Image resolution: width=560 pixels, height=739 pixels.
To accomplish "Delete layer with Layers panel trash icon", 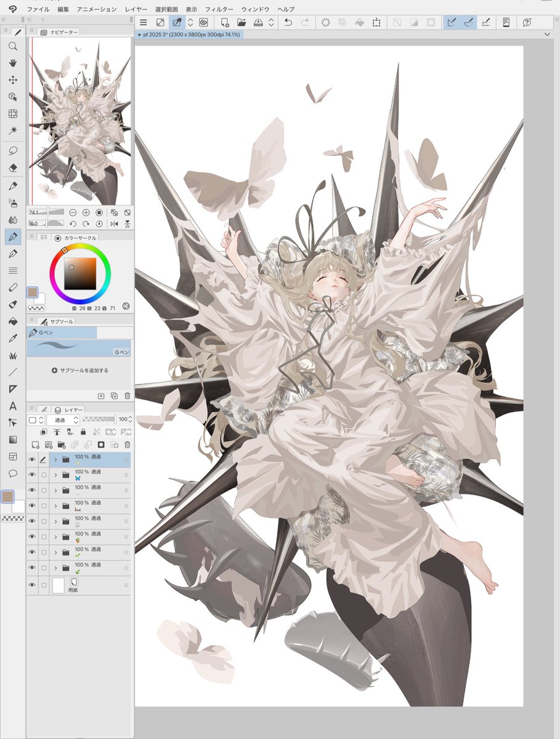I will 127,444.
